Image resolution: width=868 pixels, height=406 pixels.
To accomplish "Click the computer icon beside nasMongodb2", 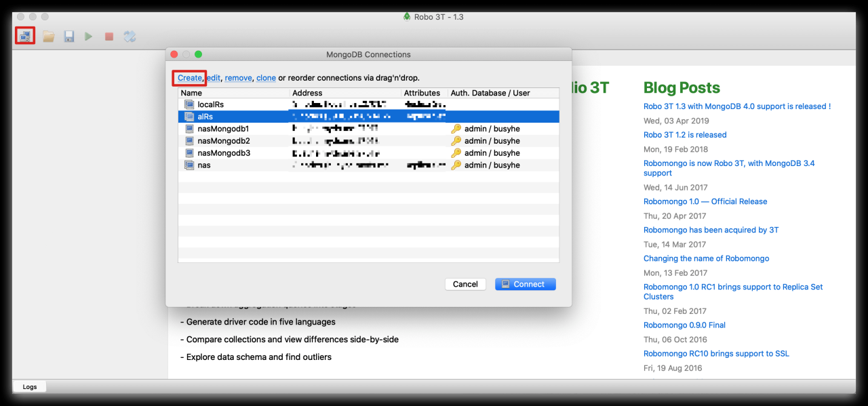I will click(x=189, y=141).
